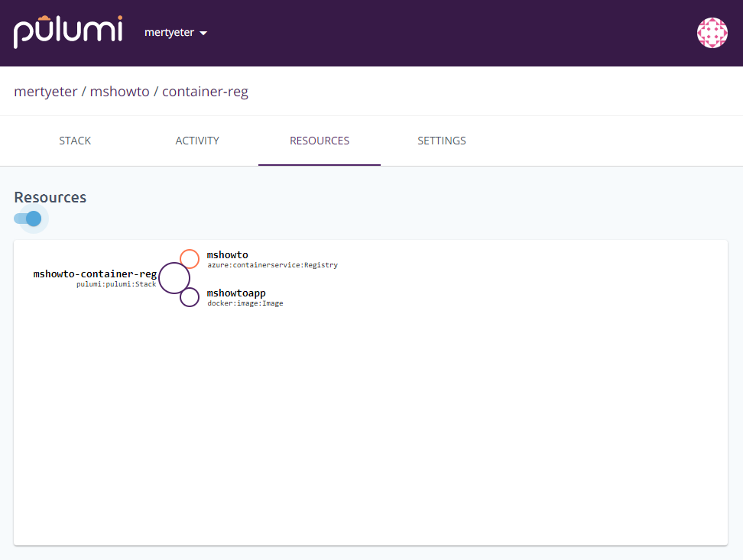Click the Resources heading
Image resolution: width=743 pixels, height=560 pixels.
click(x=50, y=197)
